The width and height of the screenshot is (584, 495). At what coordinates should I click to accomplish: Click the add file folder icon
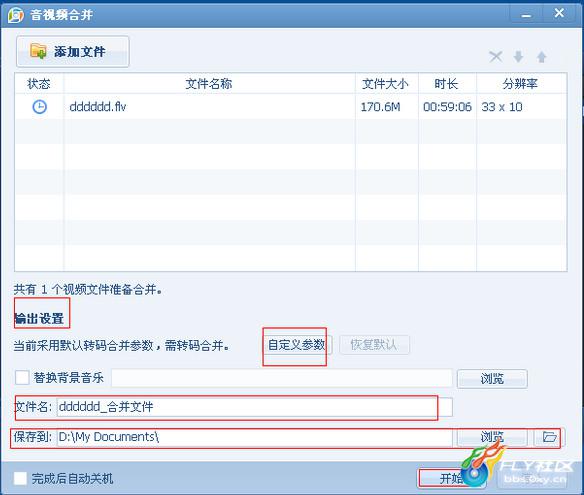(x=38, y=51)
